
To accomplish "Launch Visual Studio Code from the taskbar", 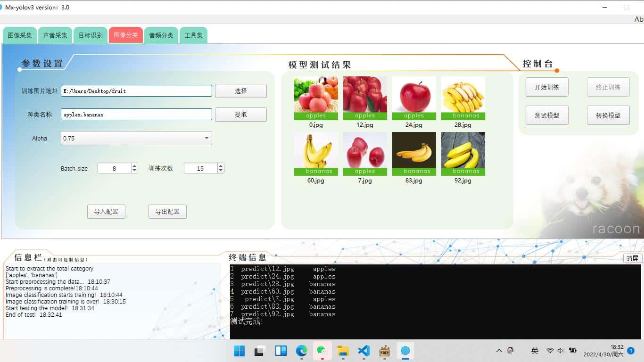I will coord(363,351).
